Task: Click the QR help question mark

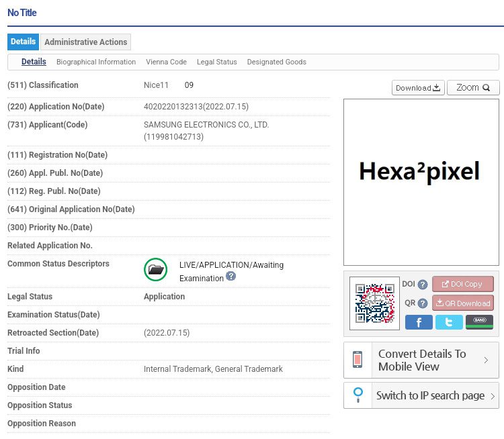Action: click(423, 303)
